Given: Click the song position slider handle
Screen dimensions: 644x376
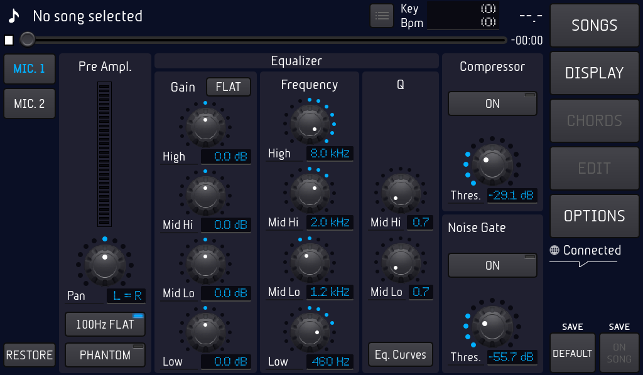Looking at the screenshot, I should pyautogui.click(x=28, y=39).
